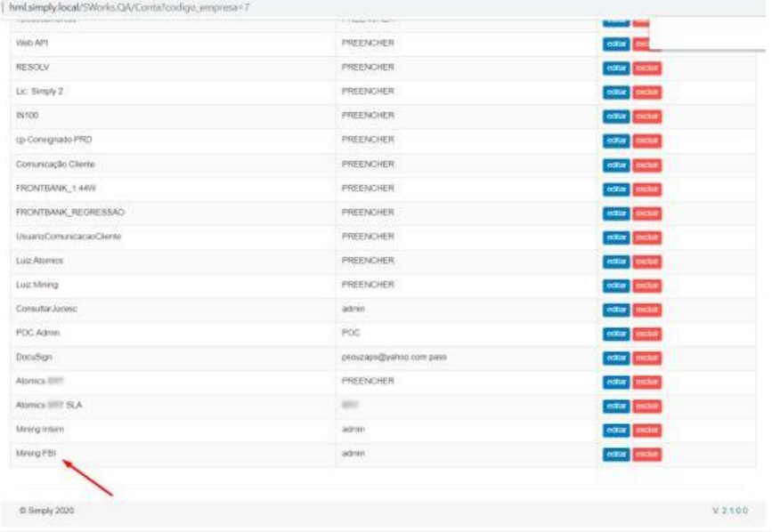This screenshot has width=772, height=532.
Task: Click excluir on the Atomics SLA row
Action: tap(647, 407)
